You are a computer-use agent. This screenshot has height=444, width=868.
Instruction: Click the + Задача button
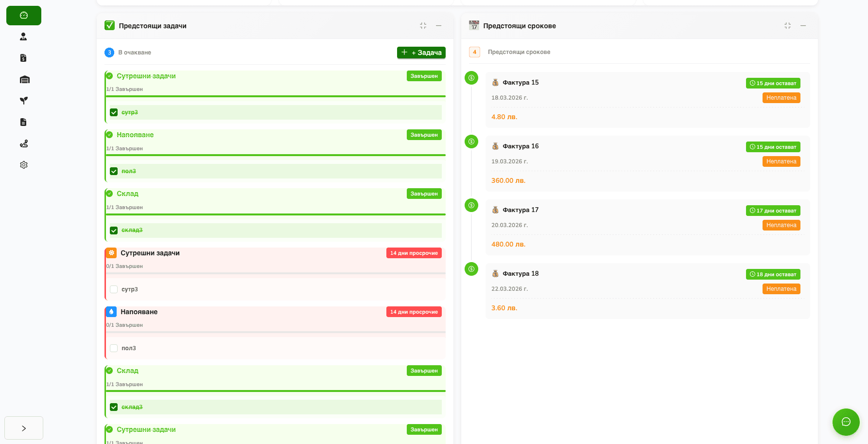[421, 53]
